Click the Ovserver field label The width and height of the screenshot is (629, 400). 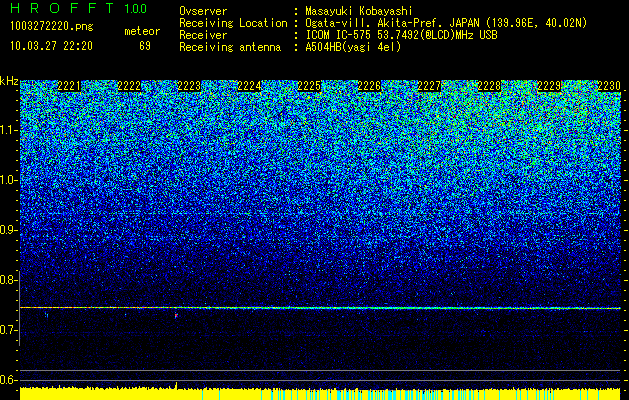(x=203, y=11)
